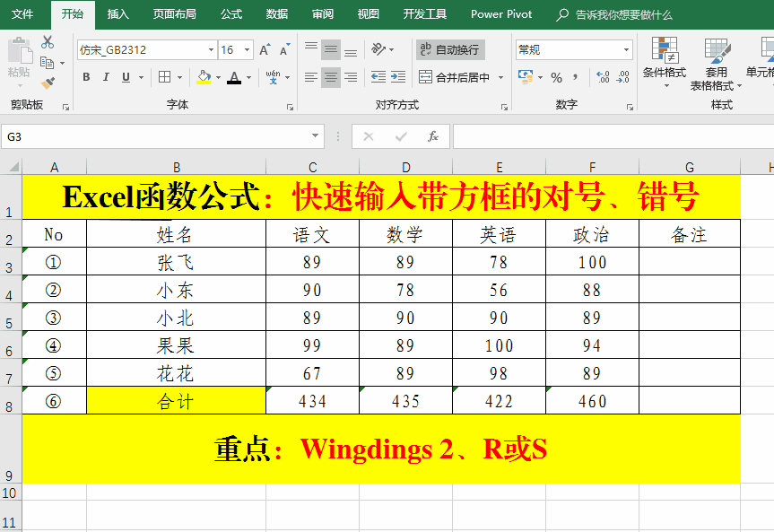Increase font size with large A

[x=265, y=49]
